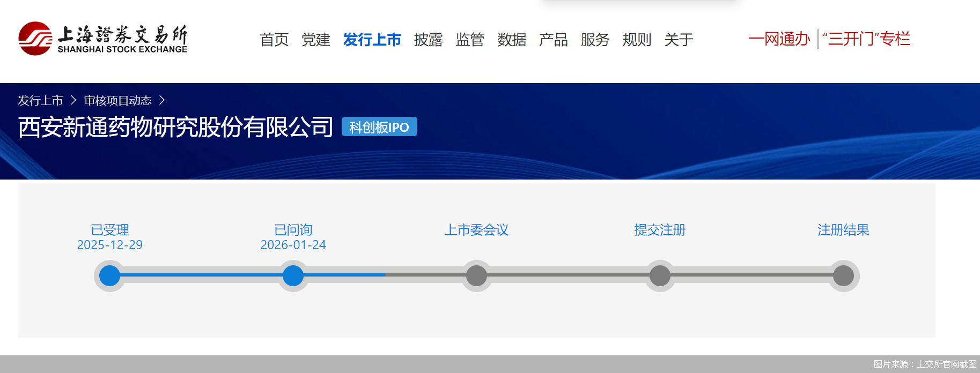
Task: Click the 注册结果 timeline node
Action: click(843, 276)
